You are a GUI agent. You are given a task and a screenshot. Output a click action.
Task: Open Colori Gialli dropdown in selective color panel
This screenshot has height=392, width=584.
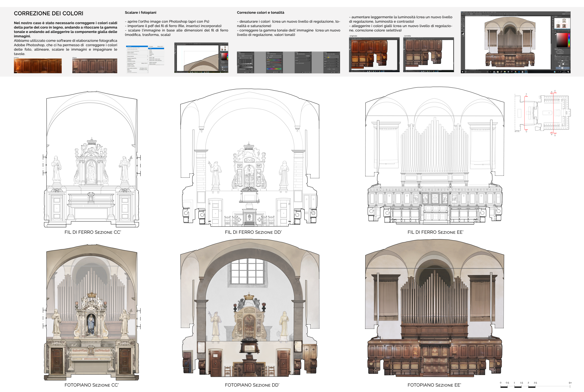[x=333, y=57]
